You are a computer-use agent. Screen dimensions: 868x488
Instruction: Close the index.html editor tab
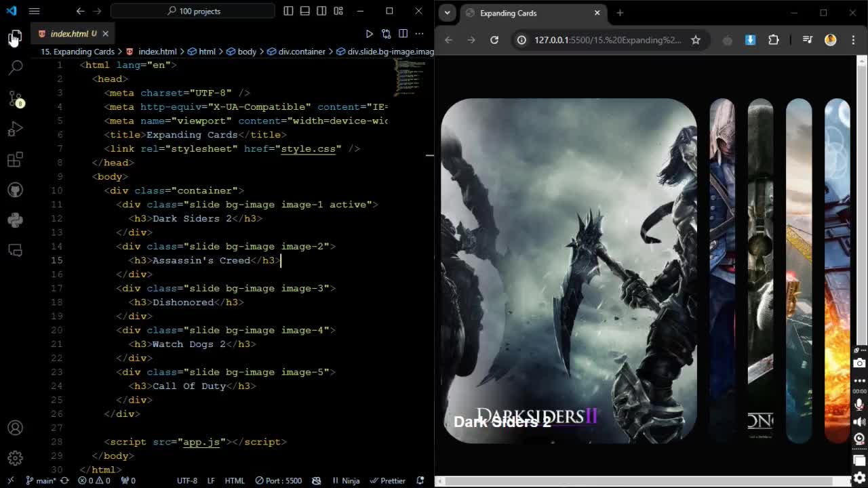pyautogui.click(x=105, y=33)
